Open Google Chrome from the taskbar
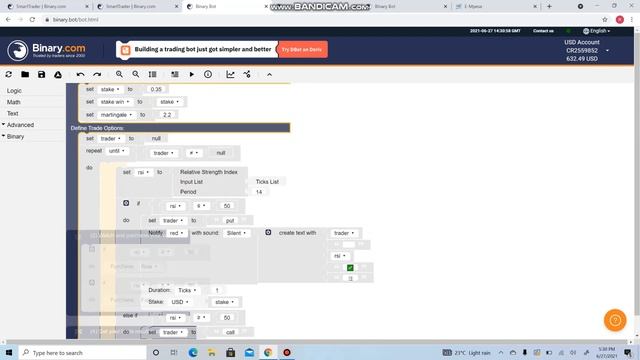 (268, 353)
